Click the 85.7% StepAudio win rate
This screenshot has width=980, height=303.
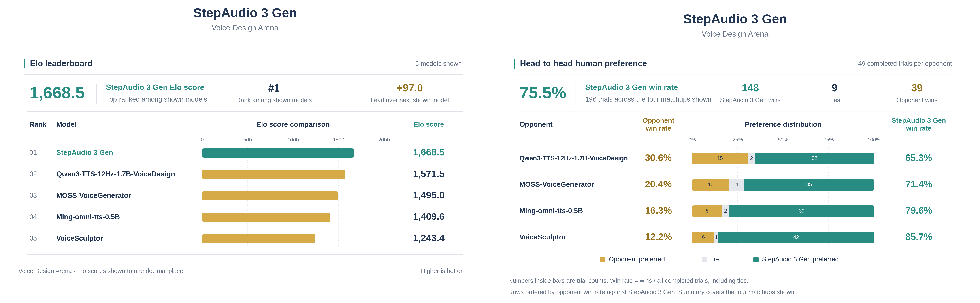click(x=919, y=237)
